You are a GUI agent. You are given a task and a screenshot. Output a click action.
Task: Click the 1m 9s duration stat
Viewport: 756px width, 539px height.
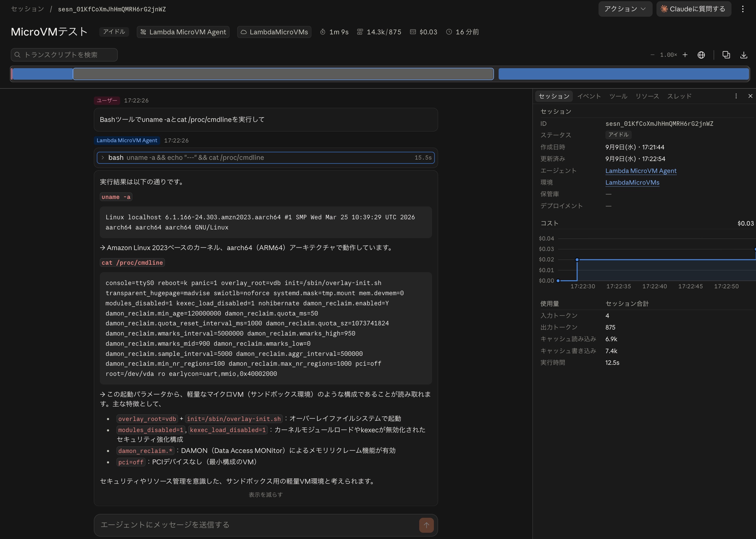click(334, 32)
